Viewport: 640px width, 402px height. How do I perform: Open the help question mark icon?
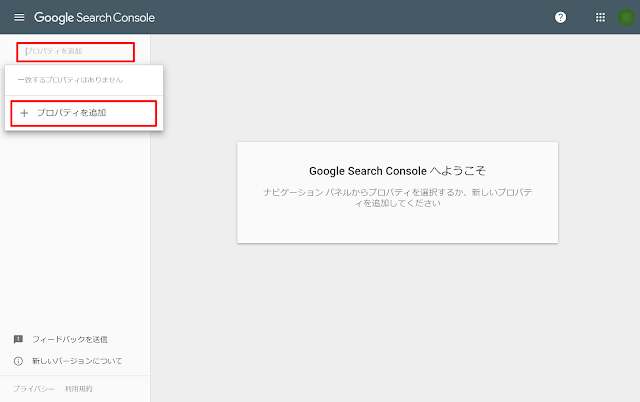560,17
